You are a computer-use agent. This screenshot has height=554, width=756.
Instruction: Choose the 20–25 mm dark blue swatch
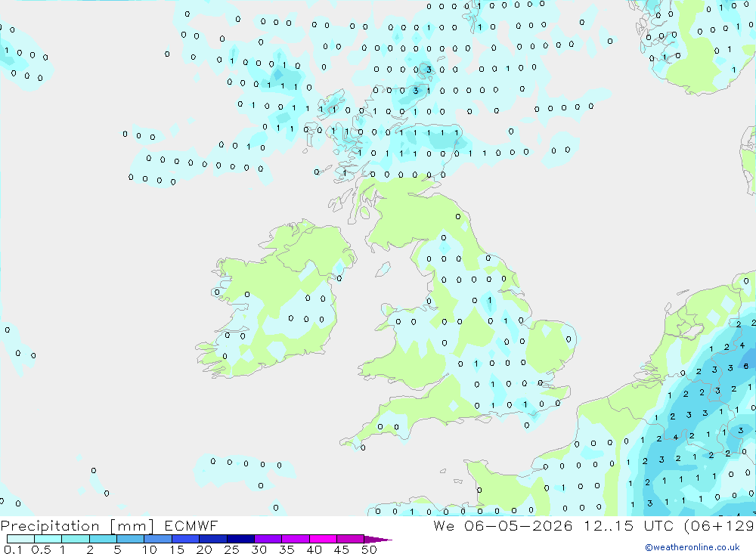[x=213, y=539]
